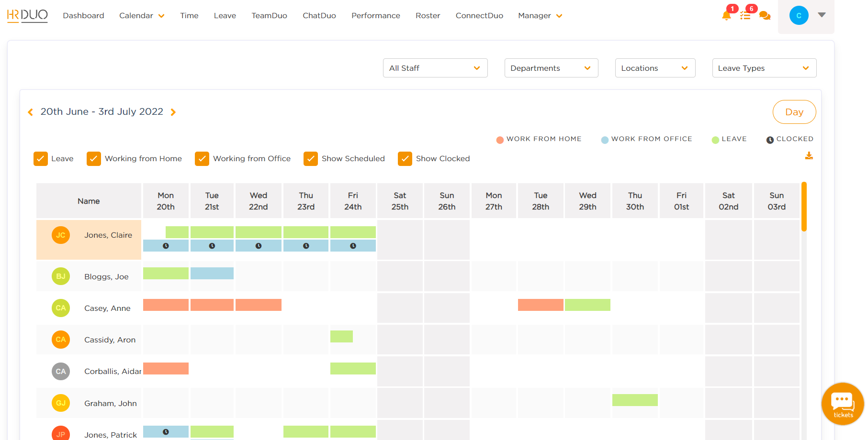This screenshot has height=440, width=868.
Task: Go to the Performance page
Action: [376, 15]
